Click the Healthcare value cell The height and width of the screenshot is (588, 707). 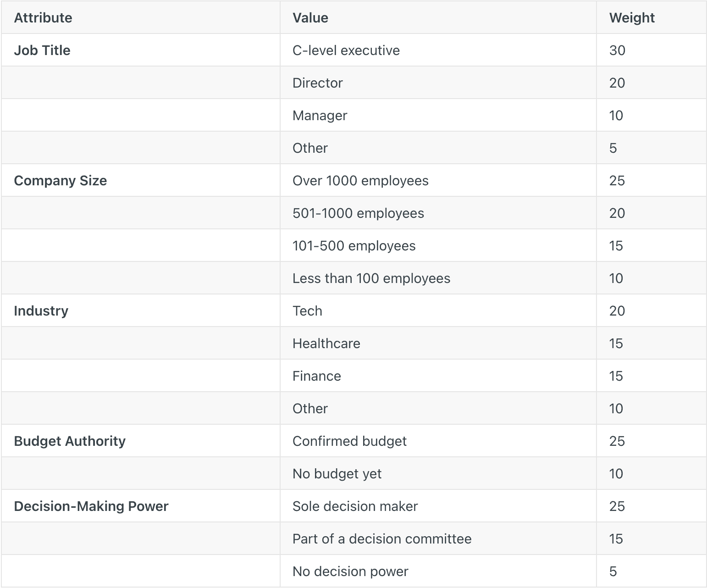coord(326,344)
